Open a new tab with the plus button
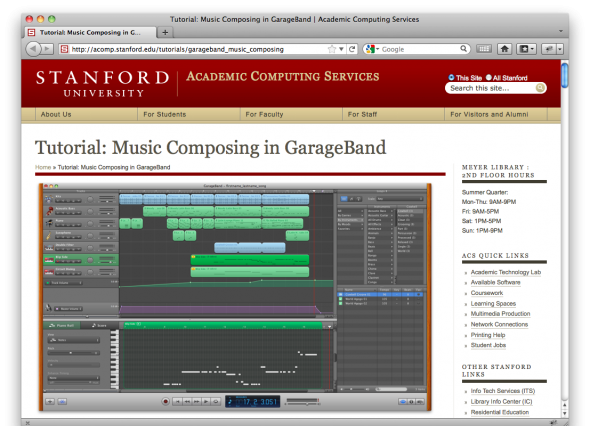This screenshot has height=426, width=590. 165,32
